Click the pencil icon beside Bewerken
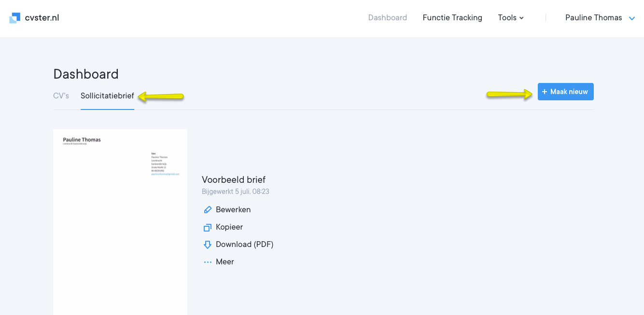The width and height of the screenshot is (644, 315). click(x=208, y=210)
